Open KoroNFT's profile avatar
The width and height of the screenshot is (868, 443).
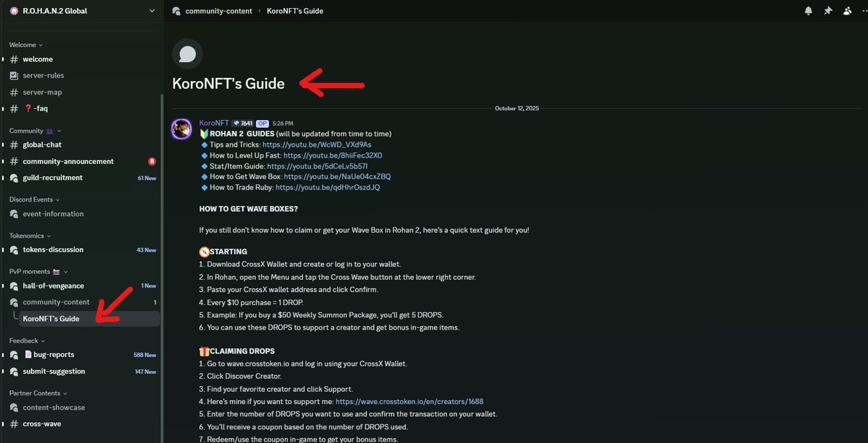point(181,129)
